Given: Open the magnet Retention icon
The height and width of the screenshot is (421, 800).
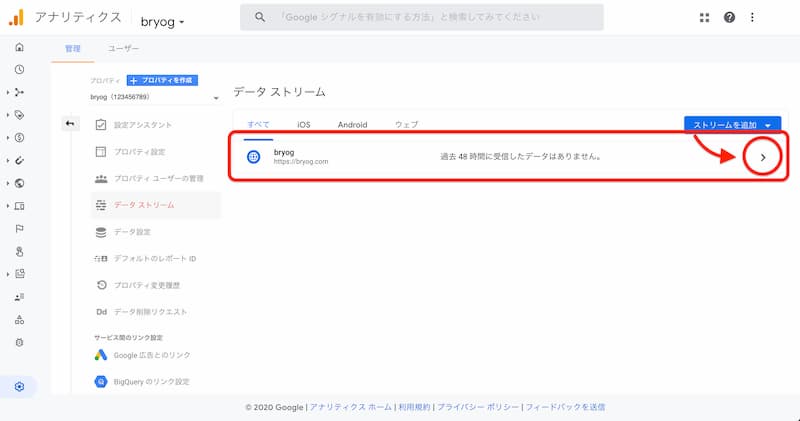Looking at the screenshot, I should (x=19, y=160).
